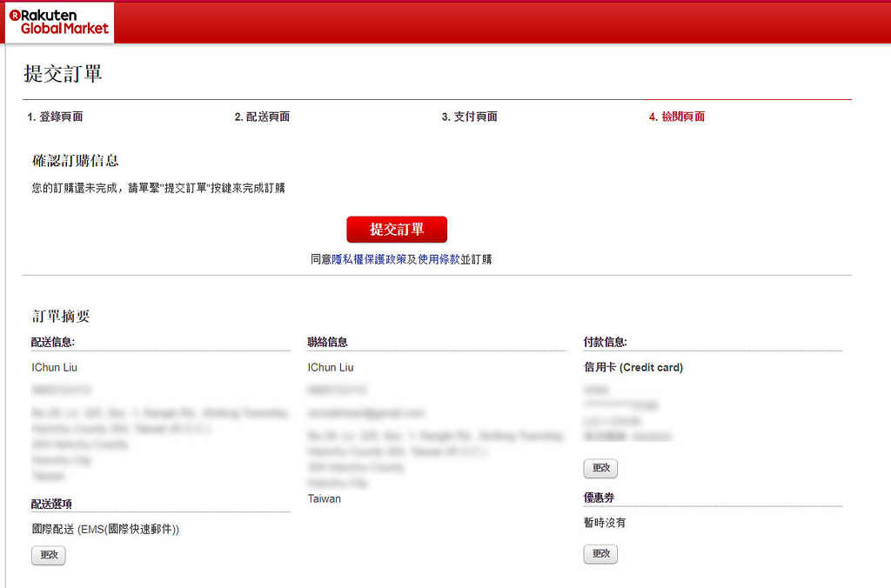Click the 信用卡 (Credit card) payment label
891x588 pixels.
tap(633, 368)
